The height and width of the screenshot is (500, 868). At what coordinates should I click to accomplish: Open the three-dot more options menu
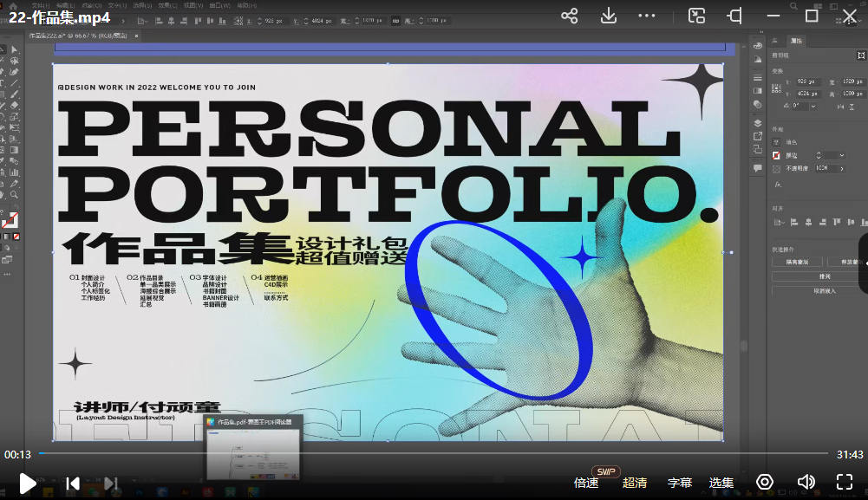tap(647, 16)
